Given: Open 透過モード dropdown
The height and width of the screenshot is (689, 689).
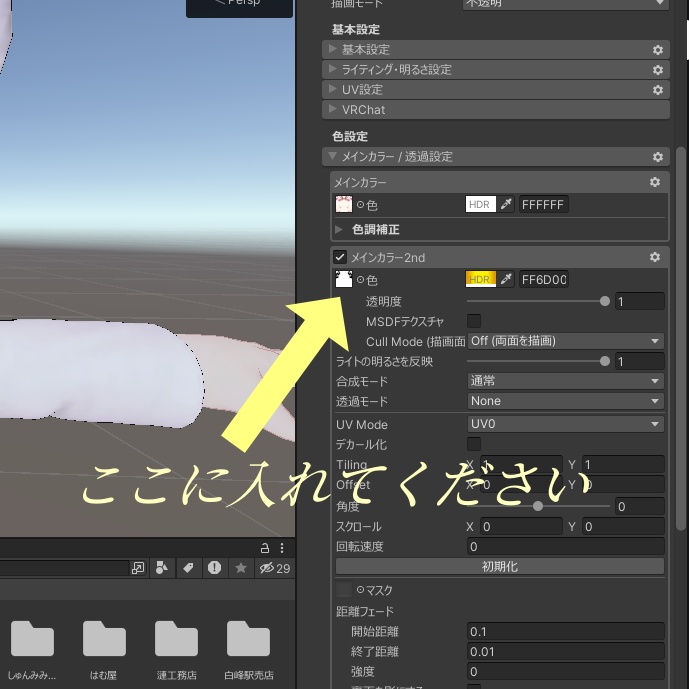Looking at the screenshot, I should [x=566, y=401].
